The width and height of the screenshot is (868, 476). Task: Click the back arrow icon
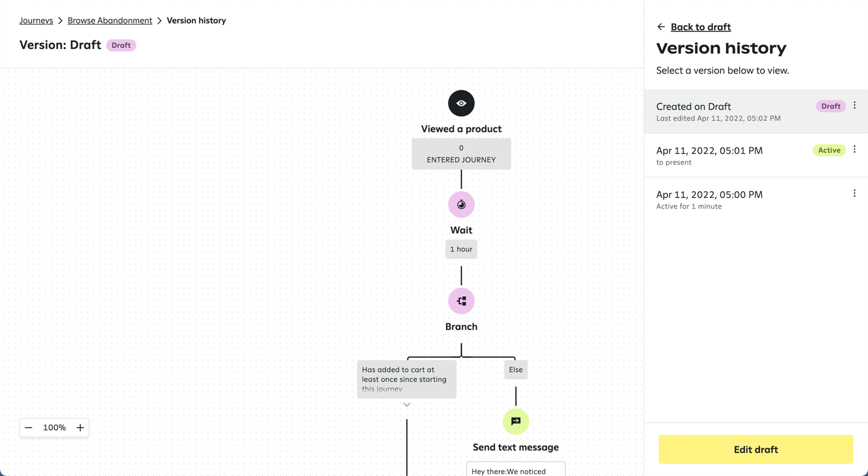[x=661, y=27]
